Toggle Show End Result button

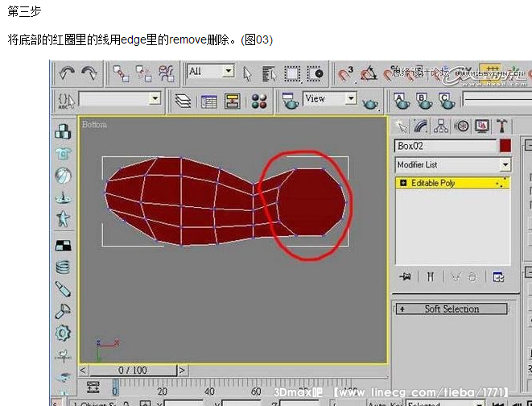(x=431, y=277)
